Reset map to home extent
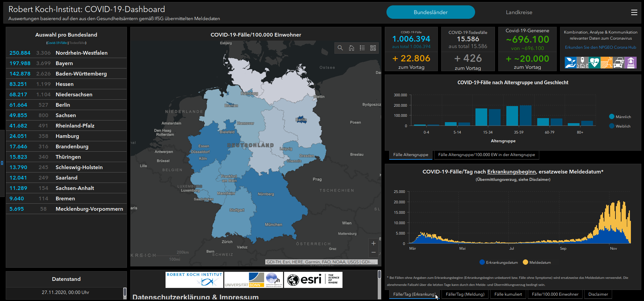 [351, 48]
